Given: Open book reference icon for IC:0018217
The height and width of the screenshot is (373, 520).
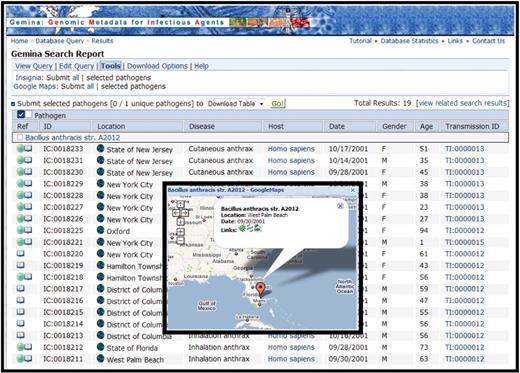Looking at the screenshot, I should click(x=21, y=289).
